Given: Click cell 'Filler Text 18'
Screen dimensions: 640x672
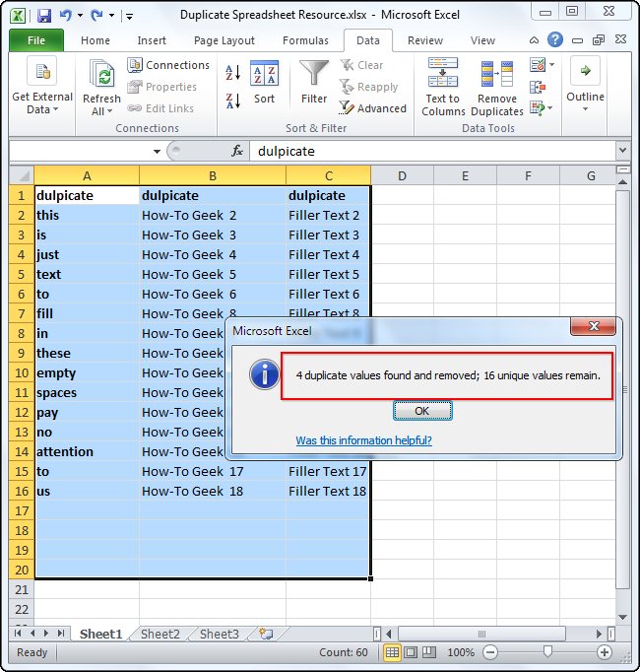Looking at the screenshot, I should (328, 491).
